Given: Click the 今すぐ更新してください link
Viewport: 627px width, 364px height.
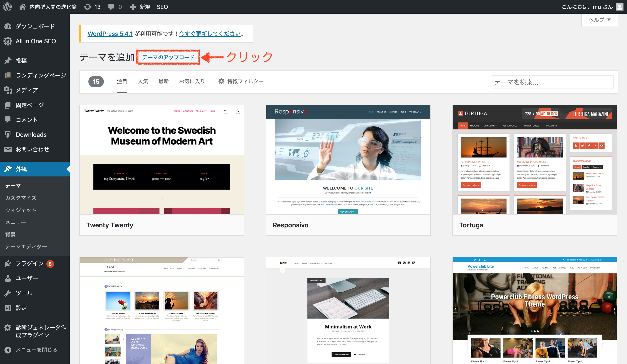Looking at the screenshot, I should coord(210,34).
